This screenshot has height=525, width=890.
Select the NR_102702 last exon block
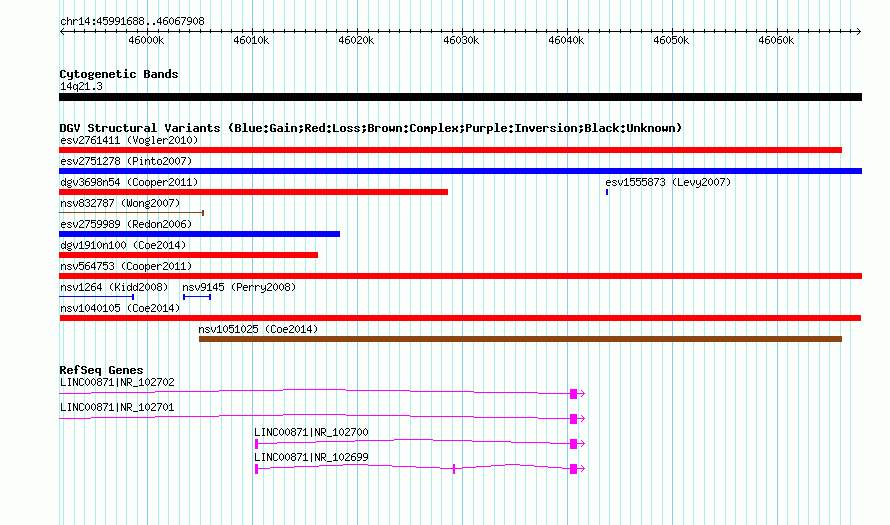click(573, 394)
